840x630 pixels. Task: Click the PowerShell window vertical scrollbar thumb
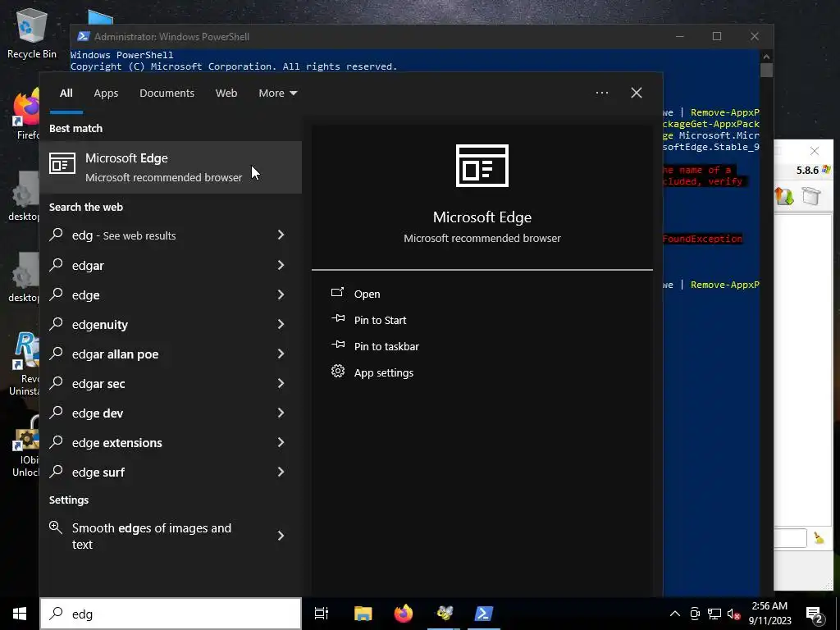point(766,71)
